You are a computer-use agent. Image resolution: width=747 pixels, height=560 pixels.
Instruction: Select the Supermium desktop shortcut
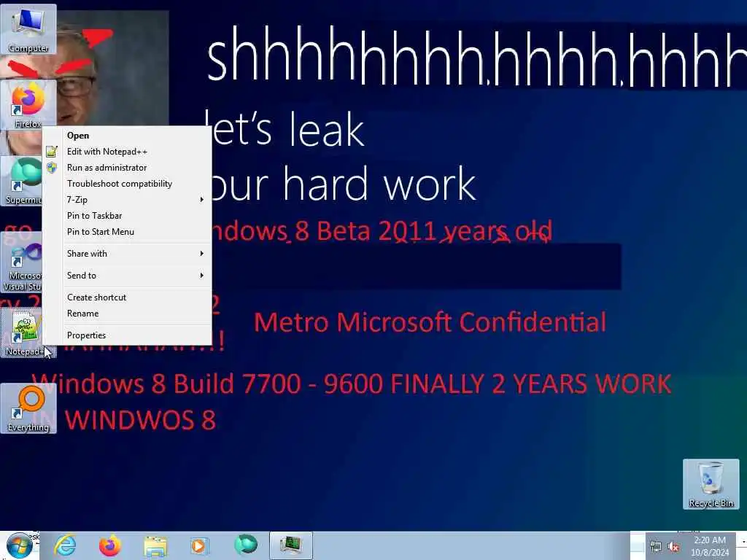[22, 181]
